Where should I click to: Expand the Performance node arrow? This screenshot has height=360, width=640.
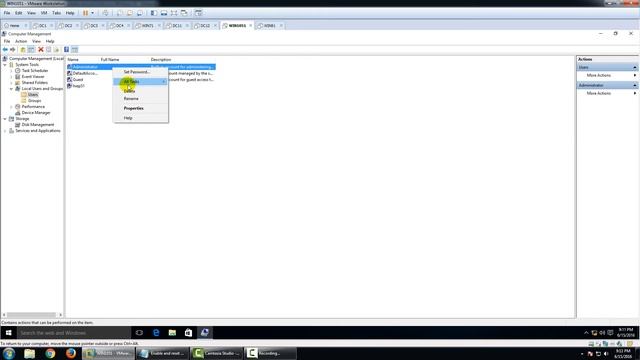pyautogui.click(x=11, y=107)
